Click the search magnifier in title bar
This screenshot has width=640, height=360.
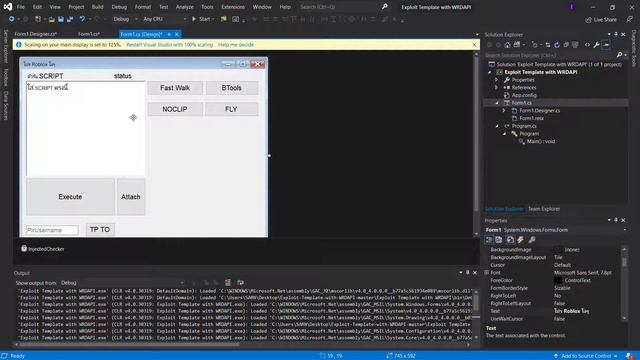(x=384, y=7)
